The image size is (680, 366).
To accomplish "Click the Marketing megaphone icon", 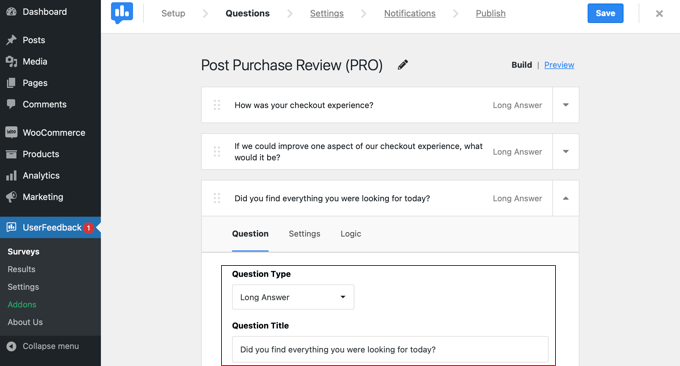I will 11,197.
